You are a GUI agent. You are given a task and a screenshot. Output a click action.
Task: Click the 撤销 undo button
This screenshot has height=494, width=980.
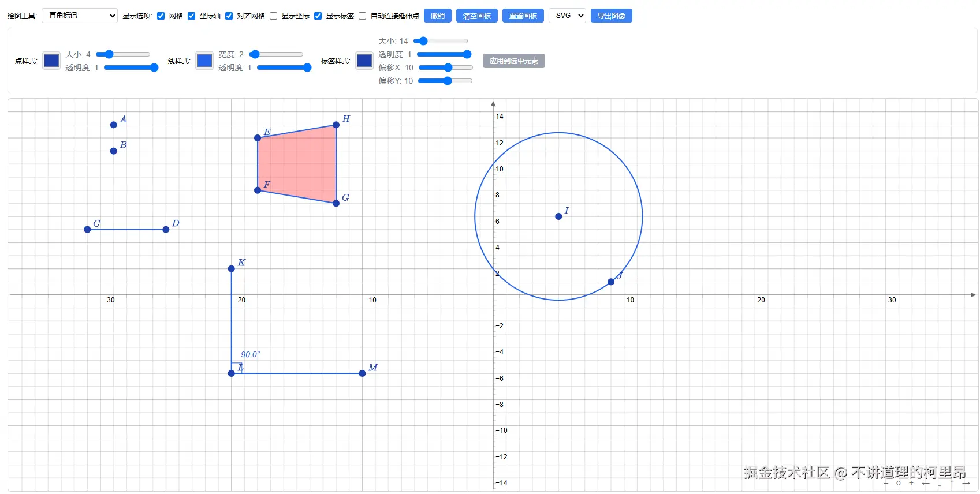click(x=438, y=16)
